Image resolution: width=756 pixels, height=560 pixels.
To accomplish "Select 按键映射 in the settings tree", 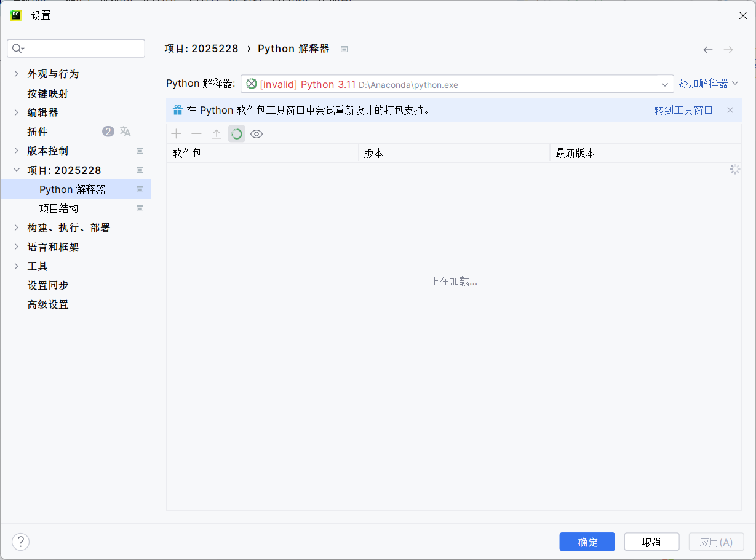I will coord(48,93).
